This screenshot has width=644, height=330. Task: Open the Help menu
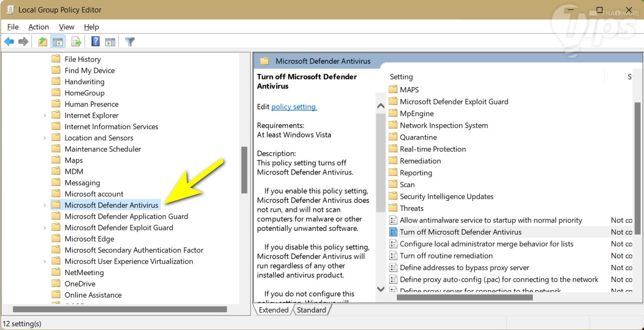(91, 27)
